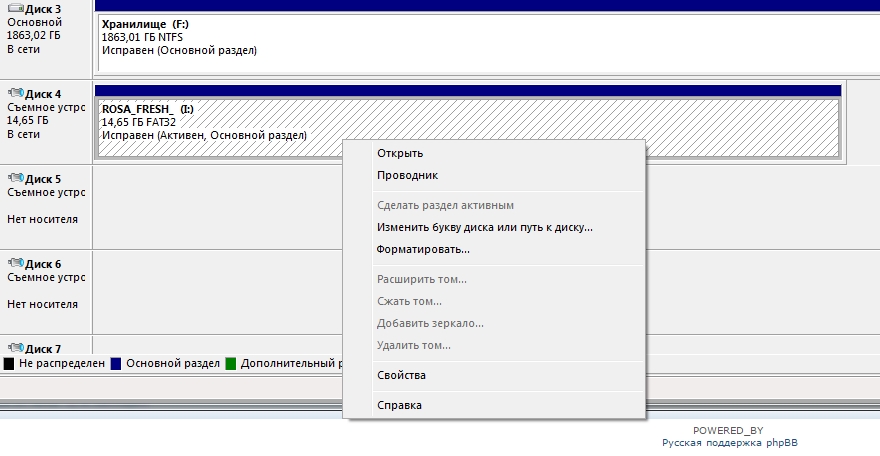Open Свойства from the context menu
Image resolution: width=880 pixels, height=456 pixels.
pos(494,375)
